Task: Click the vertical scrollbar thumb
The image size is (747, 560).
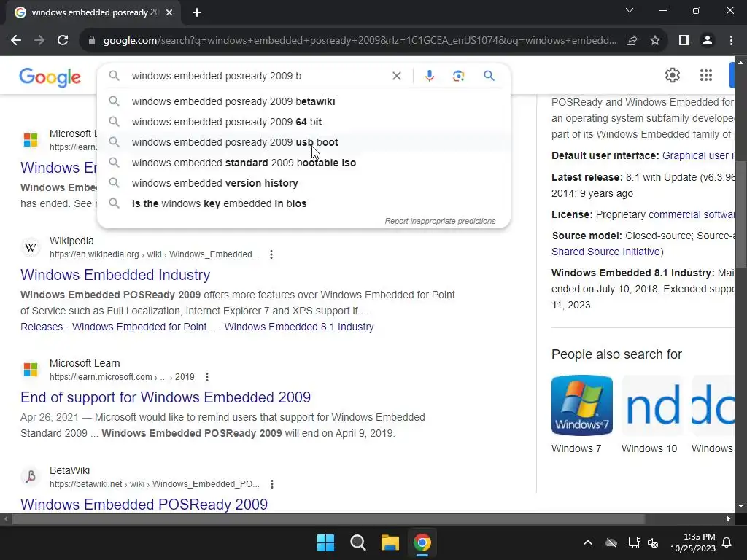Action: (x=741, y=214)
